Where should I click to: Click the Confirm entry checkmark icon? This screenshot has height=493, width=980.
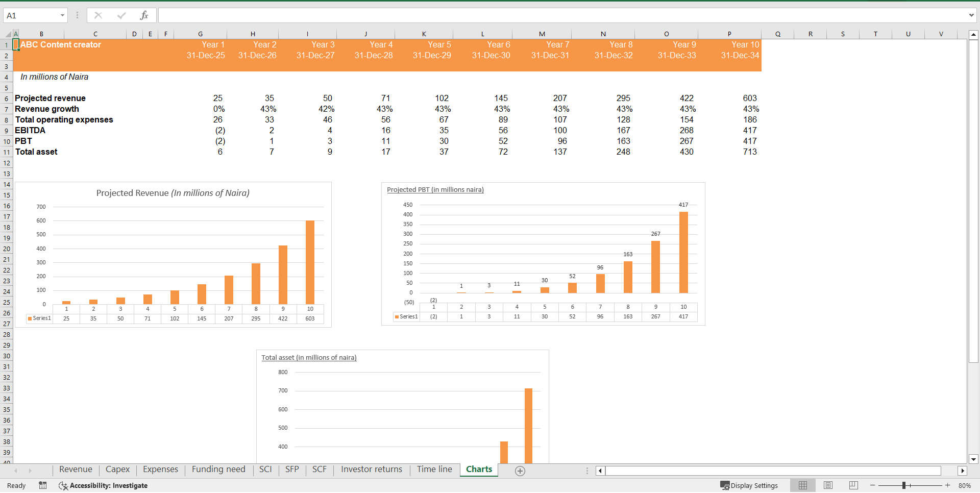tap(121, 15)
